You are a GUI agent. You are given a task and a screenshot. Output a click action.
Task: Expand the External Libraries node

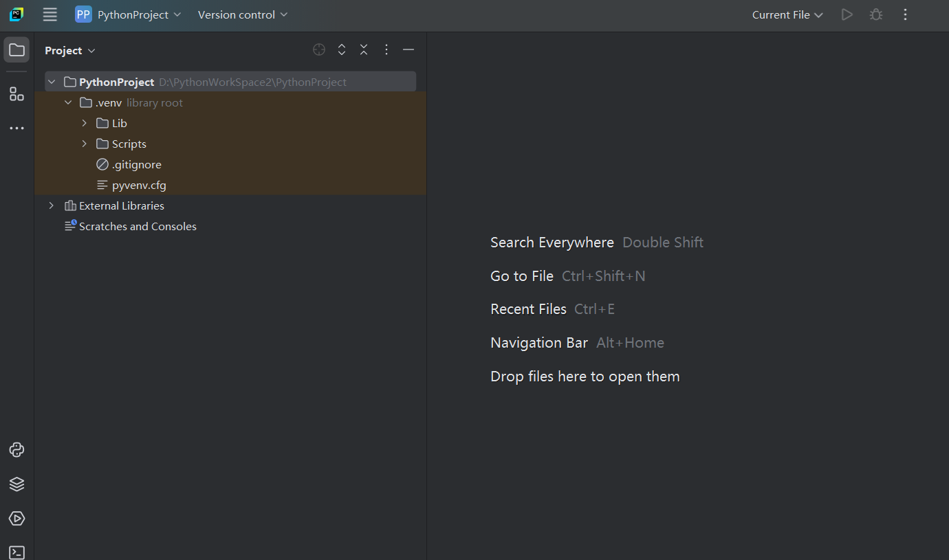click(x=52, y=206)
